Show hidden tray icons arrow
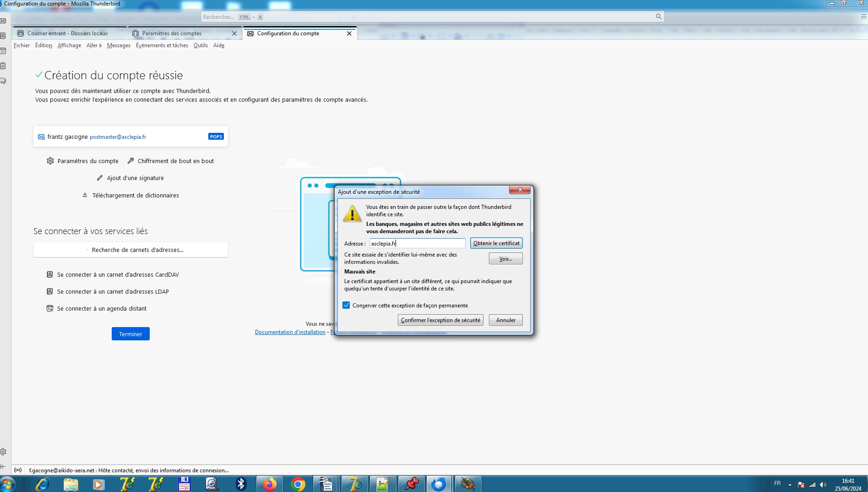The image size is (868, 492). coord(790,485)
